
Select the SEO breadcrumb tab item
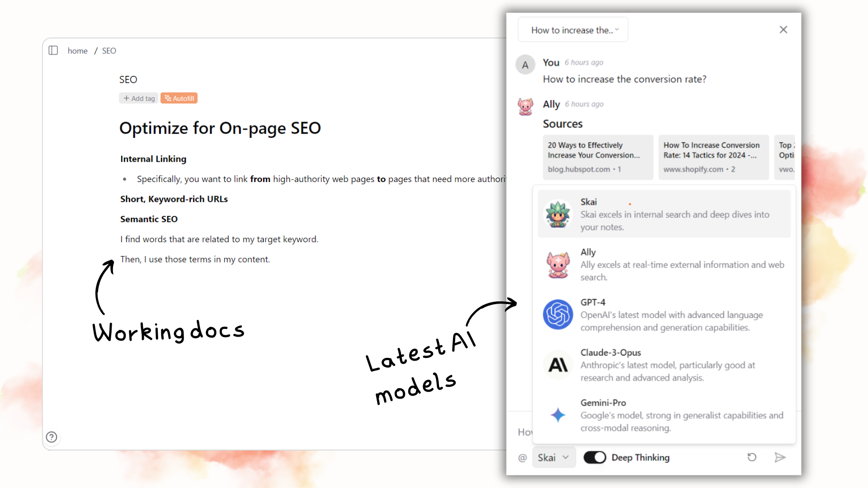[108, 51]
